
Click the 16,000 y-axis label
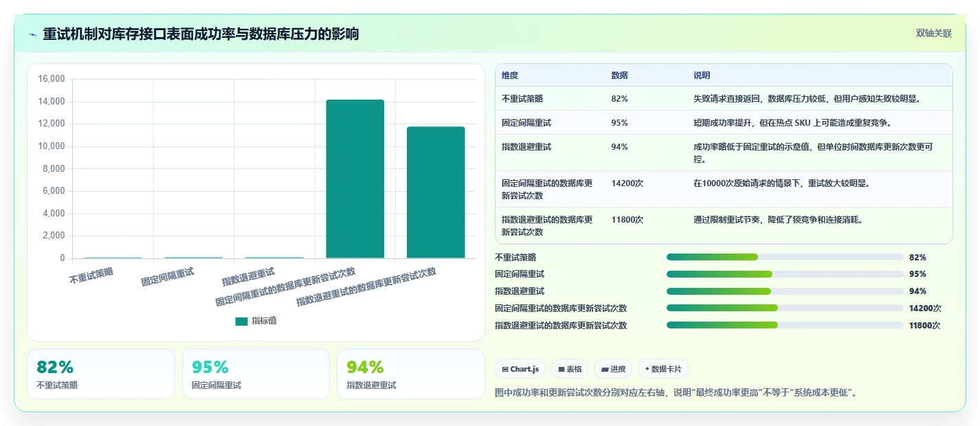51,79
